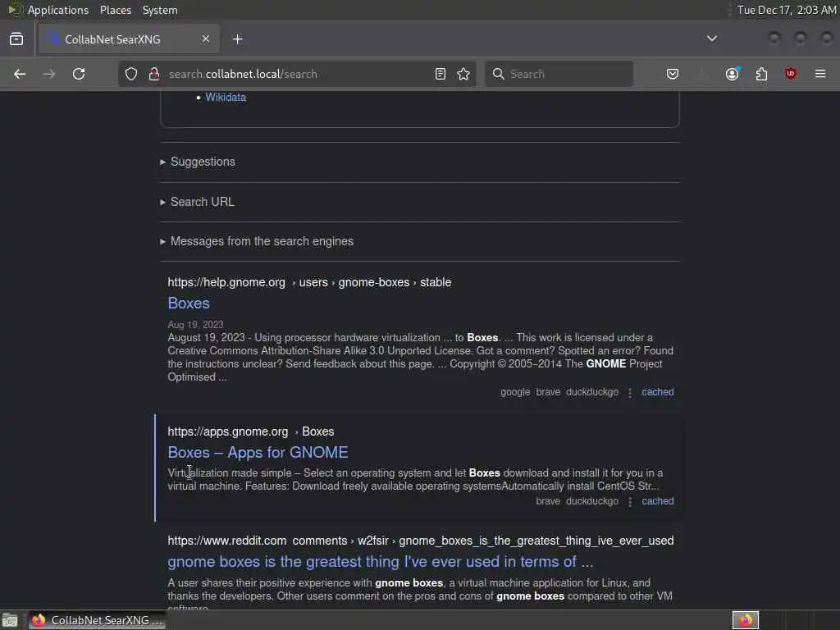
Task: Click duckduckgo label on apps.gnome.org result
Action: tap(592, 501)
